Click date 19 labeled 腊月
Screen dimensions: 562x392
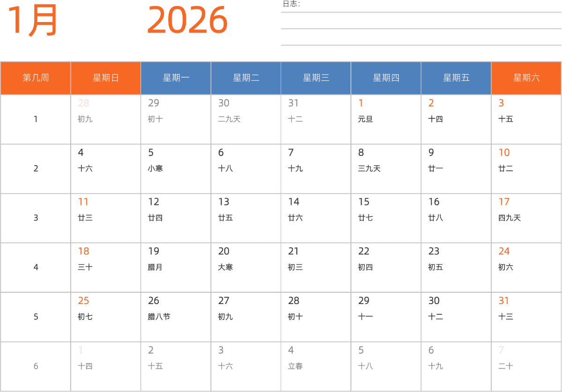coord(176,268)
